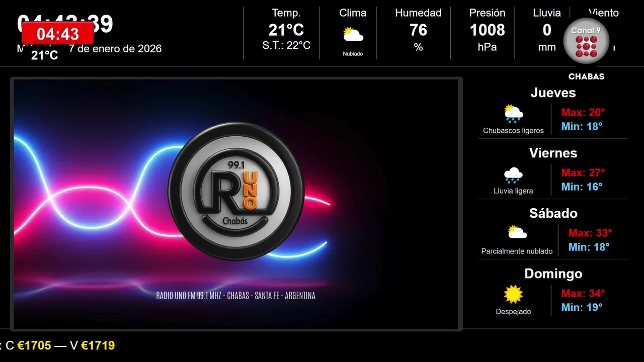Click the Presión 1008 value
The height and width of the screenshot is (362, 644).
[x=487, y=30]
